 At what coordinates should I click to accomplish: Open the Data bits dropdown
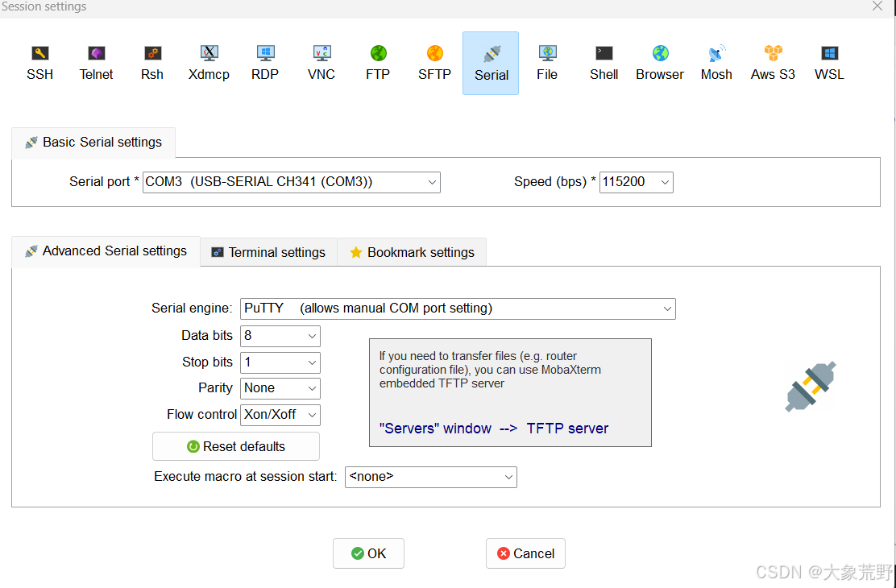pos(280,336)
